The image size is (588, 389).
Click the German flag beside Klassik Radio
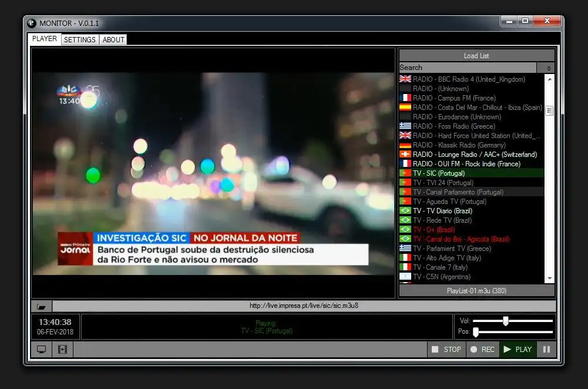click(405, 145)
